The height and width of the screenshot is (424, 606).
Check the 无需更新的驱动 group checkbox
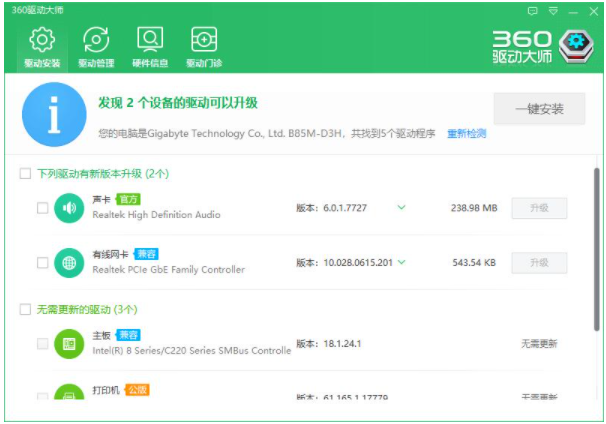tap(25, 309)
